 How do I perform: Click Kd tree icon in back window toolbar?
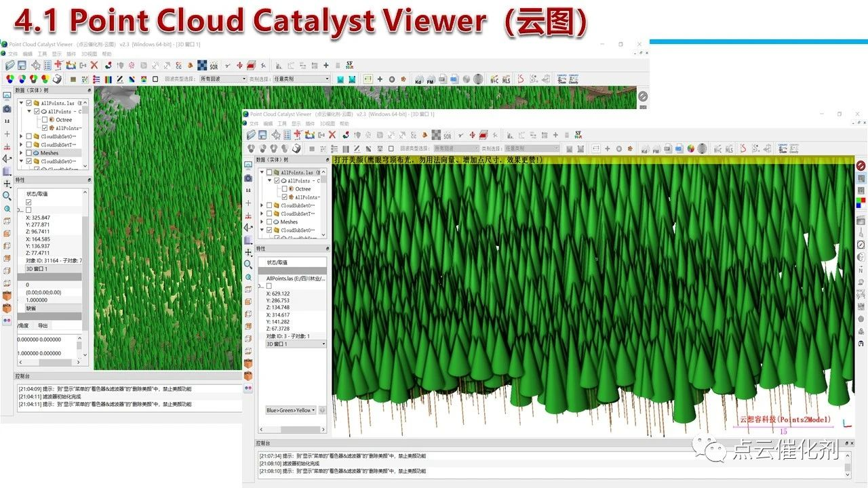[x=418, y=79]
